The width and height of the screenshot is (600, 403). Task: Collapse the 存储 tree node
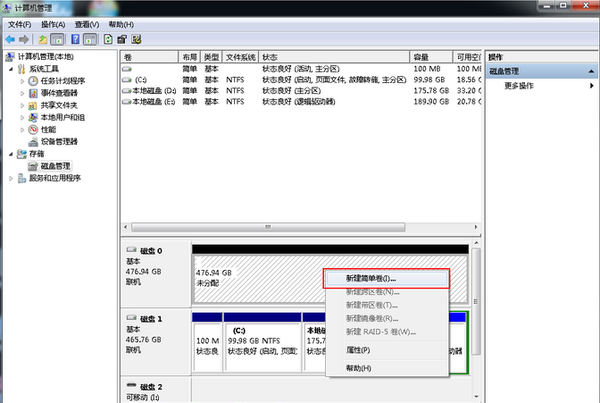click(11, 153)
